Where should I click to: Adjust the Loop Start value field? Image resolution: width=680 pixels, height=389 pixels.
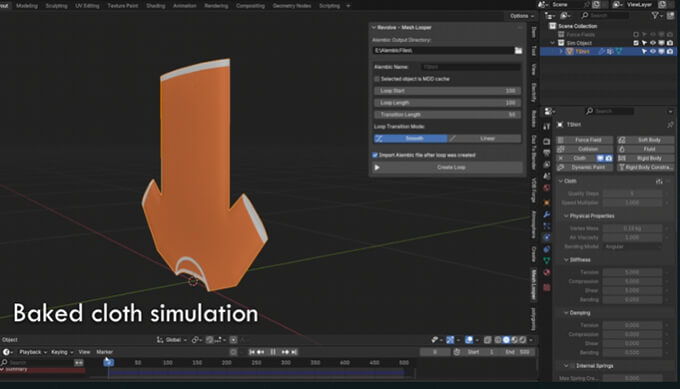(x=447, y=91)
